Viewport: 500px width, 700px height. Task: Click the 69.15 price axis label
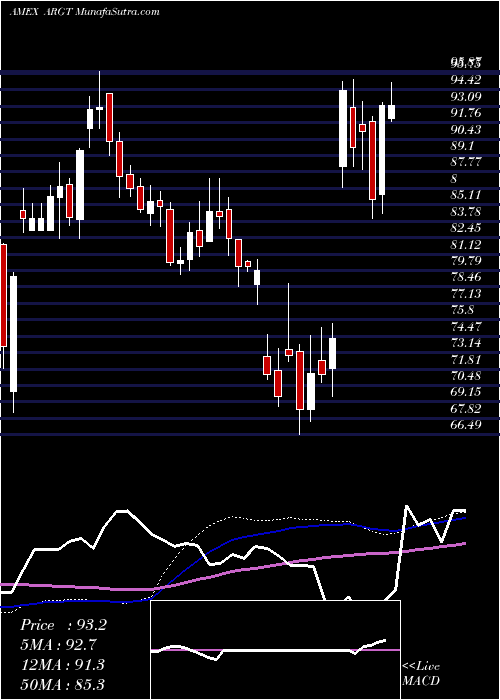click(466, 392)
